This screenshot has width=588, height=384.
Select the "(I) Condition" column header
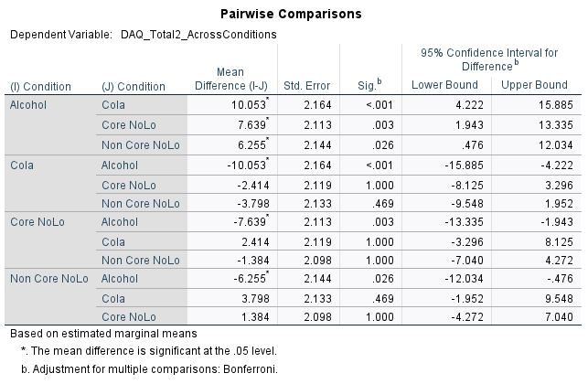coord(40,87)
